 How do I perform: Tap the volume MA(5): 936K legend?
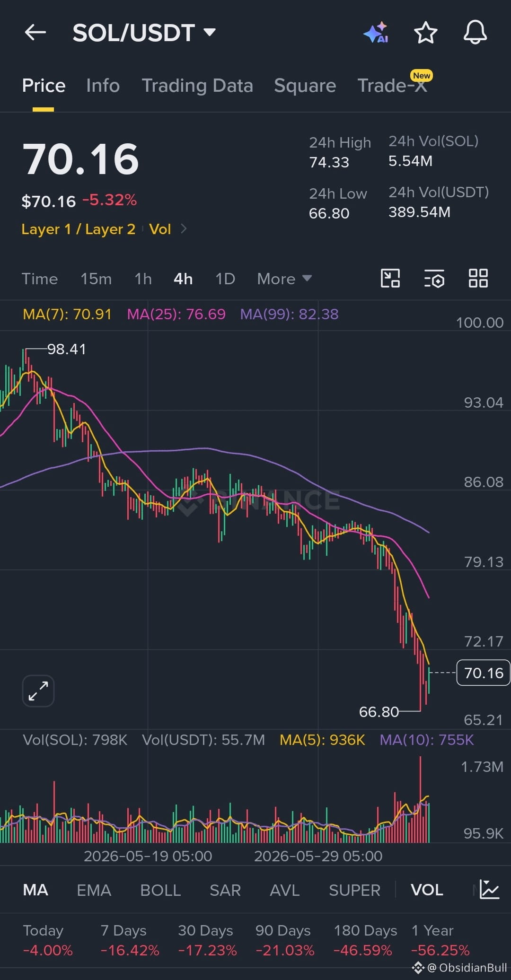click(x=322, y=740)
